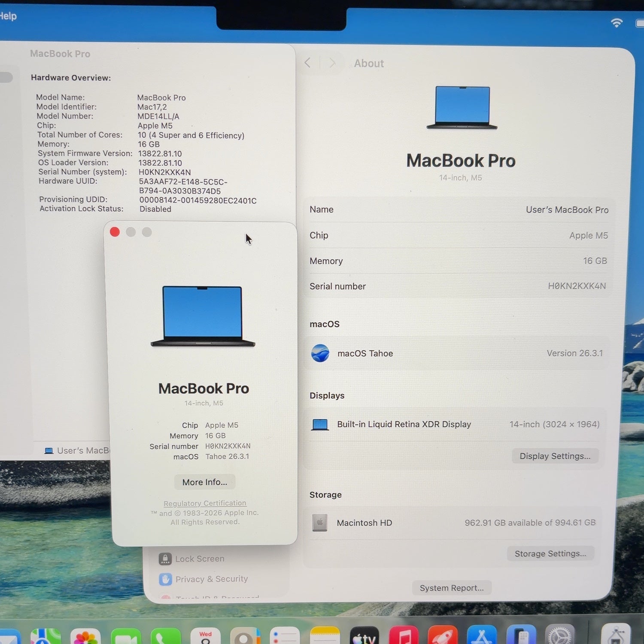Zoom the About This Mac window
Viewport: 644px width, 644px height.
click(x=147, y=232)
